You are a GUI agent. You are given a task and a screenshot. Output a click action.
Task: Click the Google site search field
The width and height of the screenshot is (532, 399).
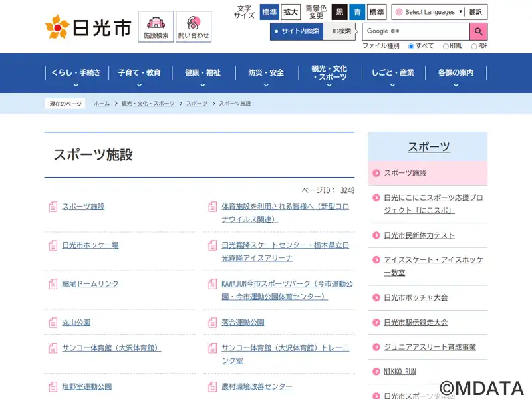click(x=416, y=31)
